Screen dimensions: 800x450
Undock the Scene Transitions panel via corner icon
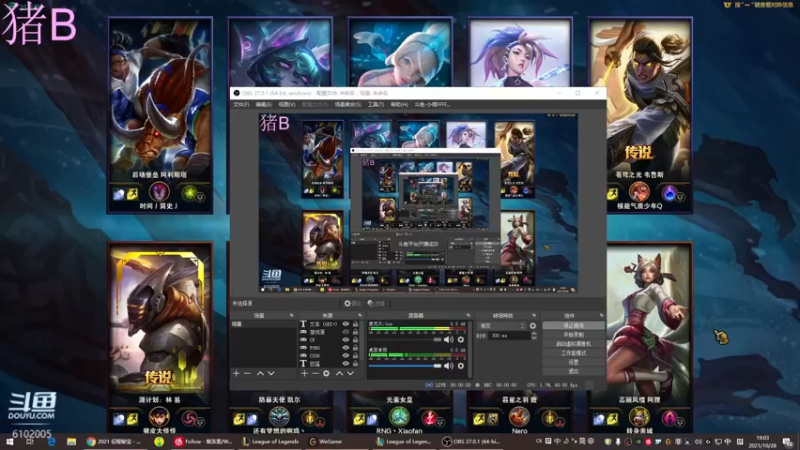pyautogui.click(x=534, y=315)
